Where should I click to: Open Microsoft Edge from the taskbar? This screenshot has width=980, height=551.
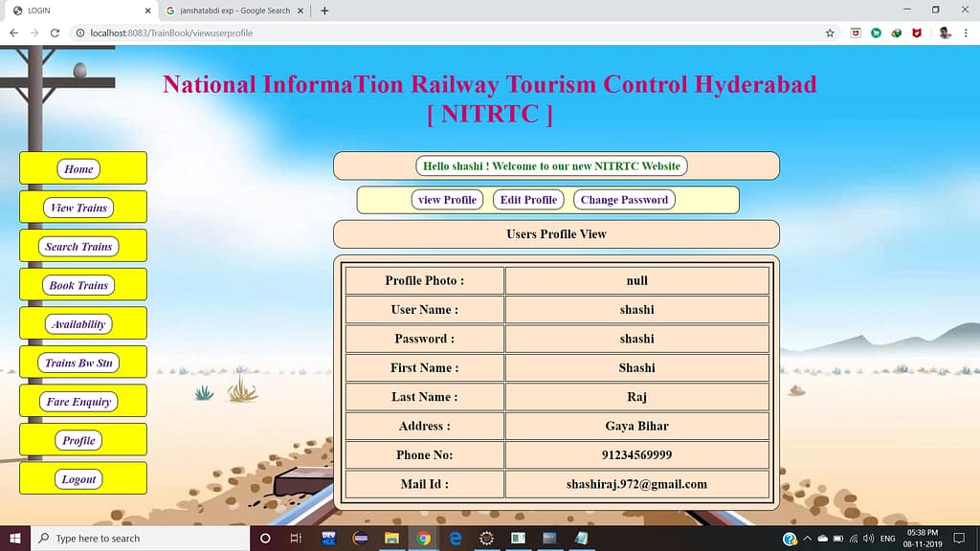[456, 539]
